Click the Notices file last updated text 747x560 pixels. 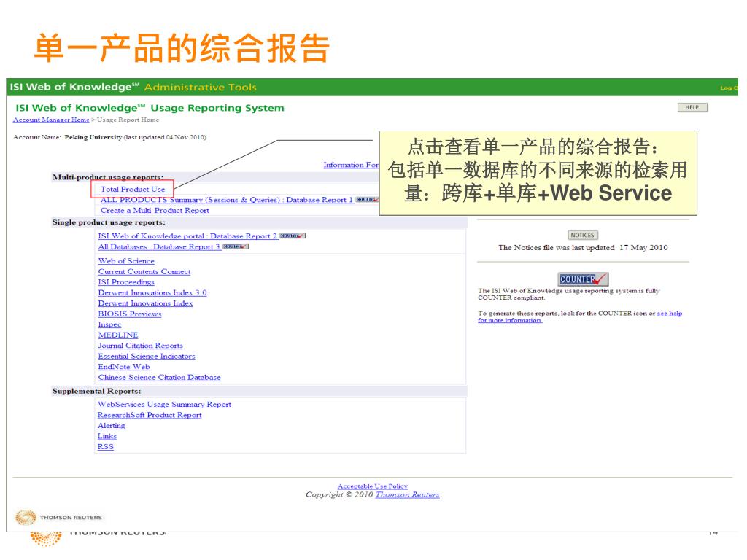click(x=583, y=248)
